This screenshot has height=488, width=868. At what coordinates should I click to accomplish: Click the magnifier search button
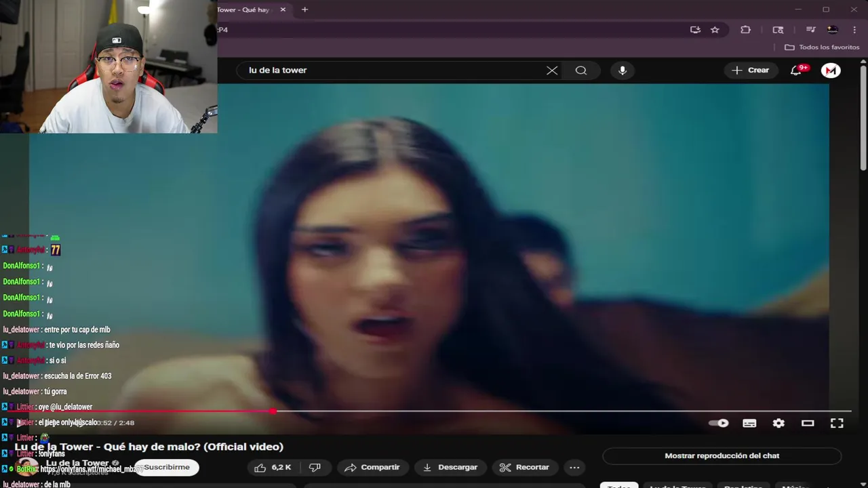click(x=581, y=70)
